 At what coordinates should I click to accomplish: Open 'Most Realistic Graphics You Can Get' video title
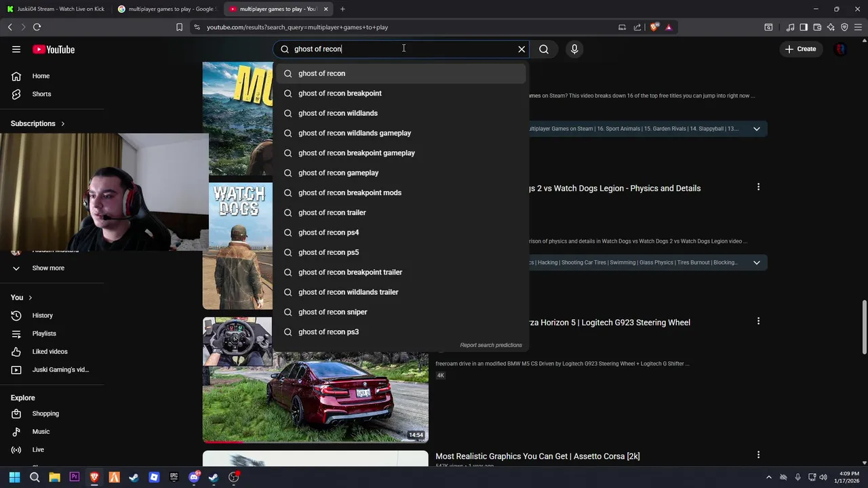click(538, 456)
